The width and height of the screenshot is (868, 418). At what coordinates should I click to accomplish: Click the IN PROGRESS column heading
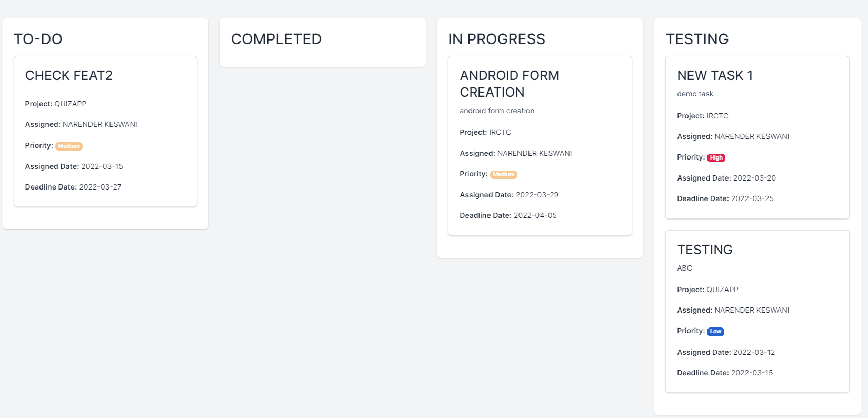(x=496, y=39)
